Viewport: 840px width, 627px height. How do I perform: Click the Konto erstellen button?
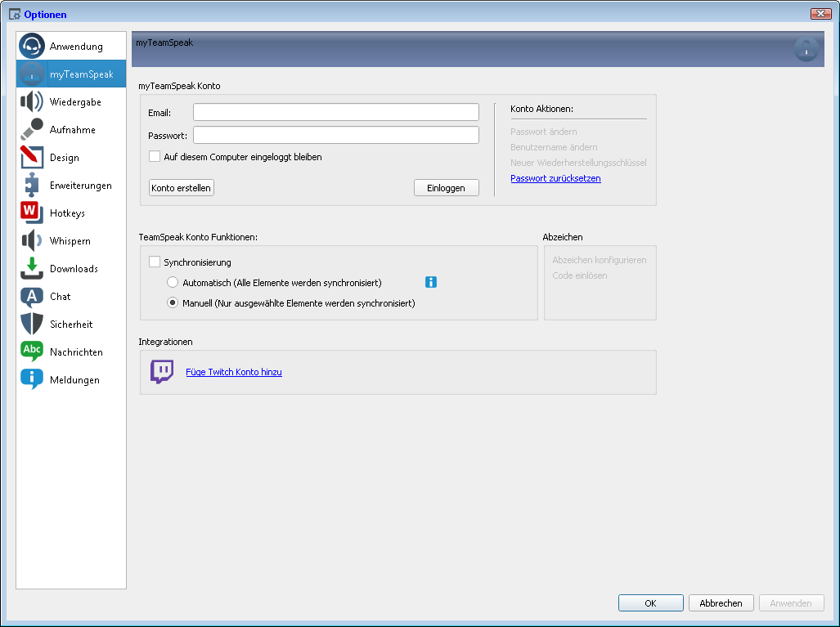[x=181, y=188]
